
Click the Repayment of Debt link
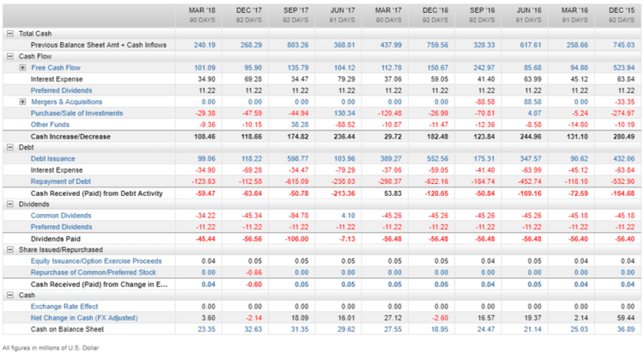(x=61, y=181)
